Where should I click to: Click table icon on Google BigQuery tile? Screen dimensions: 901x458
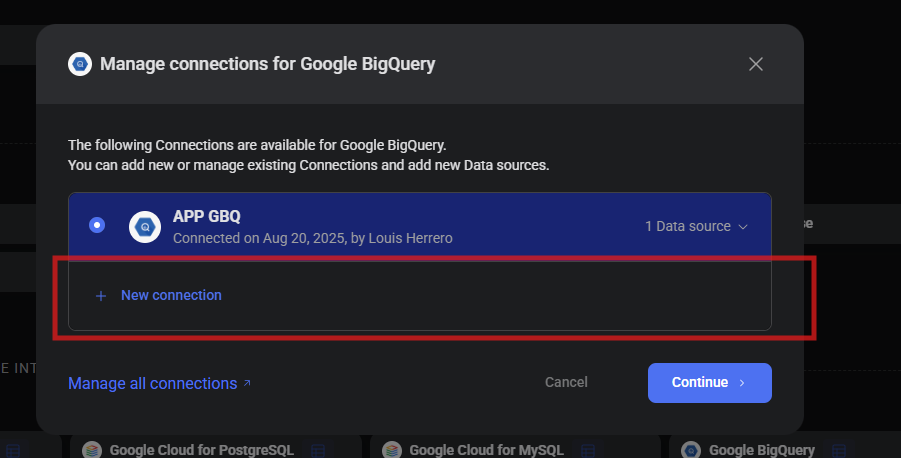839,451
